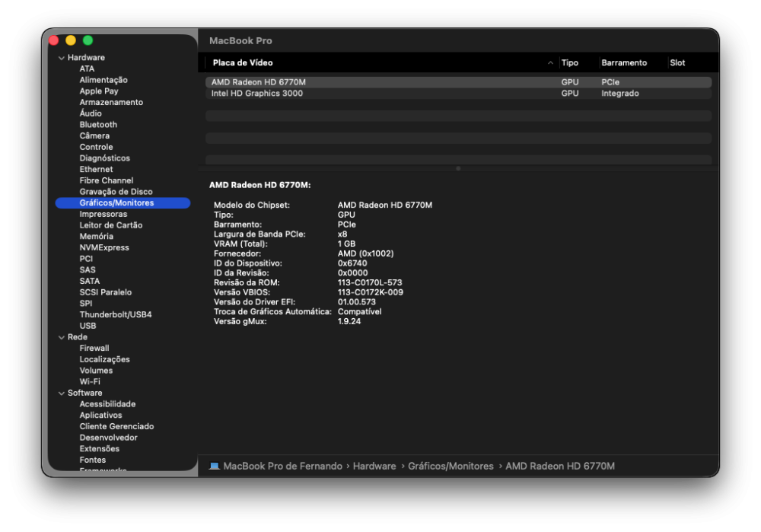The image size is (761, 532).
Task: Select Ethernet in the Hardware list
Action: [96, 170]
